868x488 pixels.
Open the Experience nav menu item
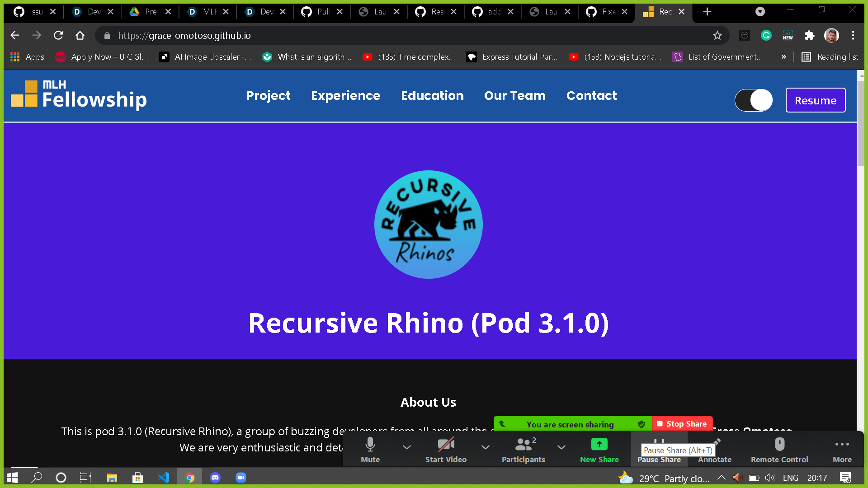click(x=345, y=96)
